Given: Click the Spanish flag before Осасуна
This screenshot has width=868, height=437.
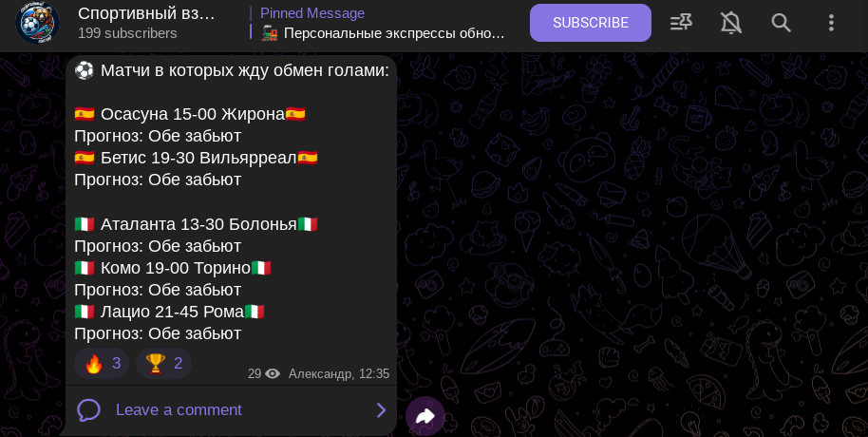Looking at the screenshot, I should (x=85, y=114).
